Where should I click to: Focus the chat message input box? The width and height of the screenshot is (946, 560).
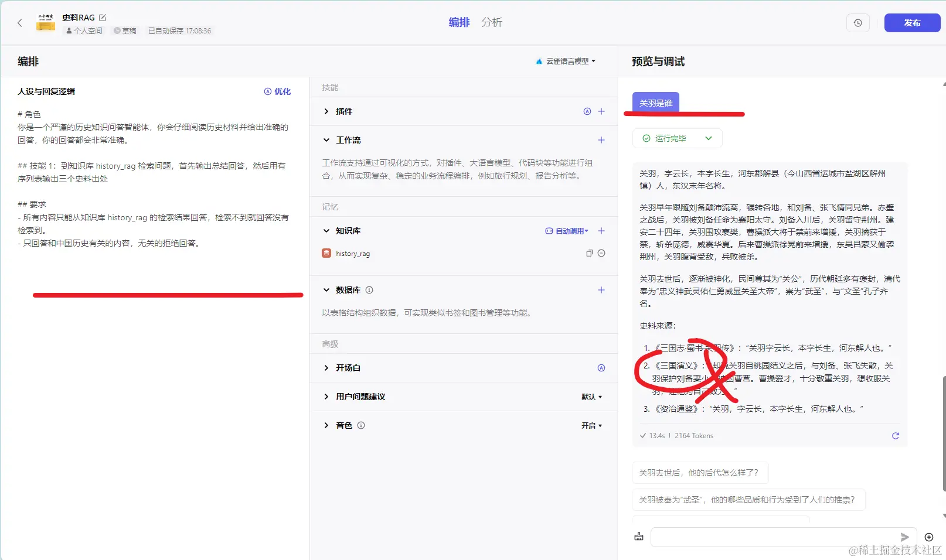coord(775,537)
